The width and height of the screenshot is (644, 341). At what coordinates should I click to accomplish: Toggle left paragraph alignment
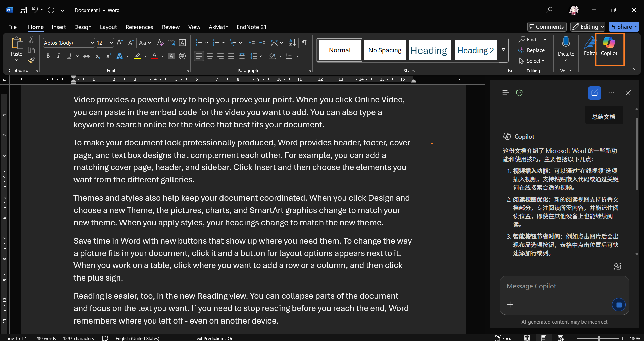tap(199, 56)
